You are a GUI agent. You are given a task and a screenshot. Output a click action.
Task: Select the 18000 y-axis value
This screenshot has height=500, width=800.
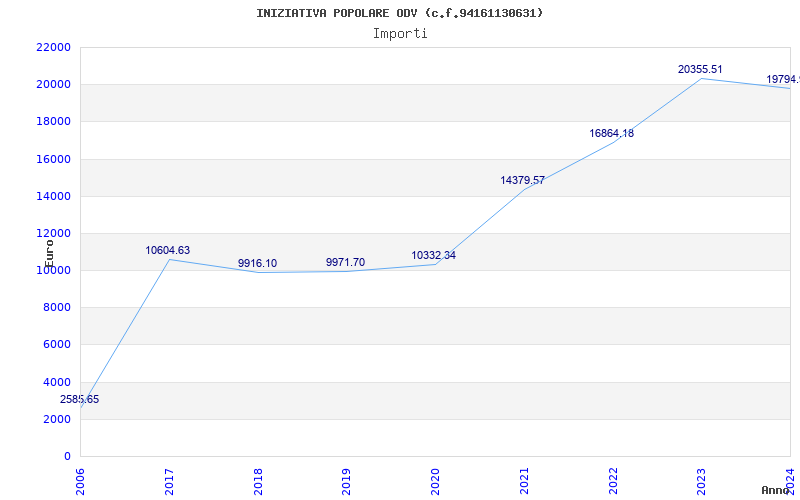pos(54,121)
